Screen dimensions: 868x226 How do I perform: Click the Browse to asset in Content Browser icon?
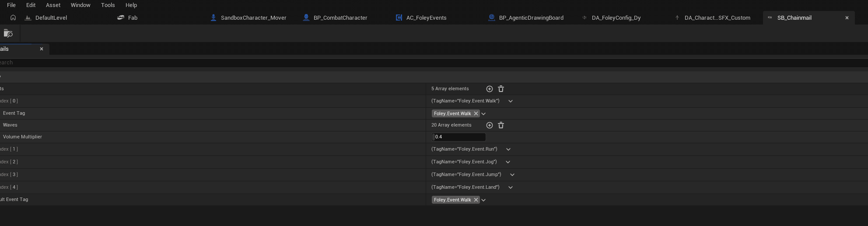[8, 33]
